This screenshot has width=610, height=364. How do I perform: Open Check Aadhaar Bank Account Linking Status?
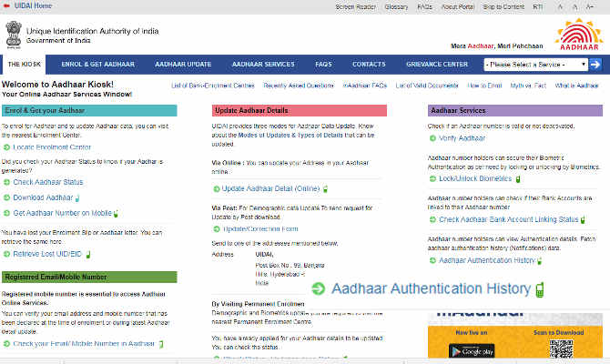[508, 219]
